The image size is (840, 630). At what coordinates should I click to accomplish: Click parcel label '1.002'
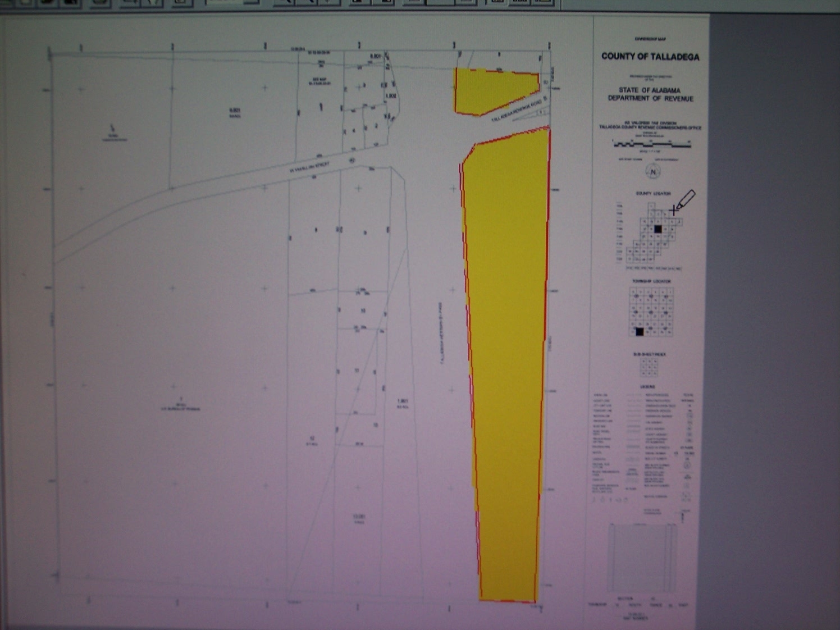pos(391,96)
